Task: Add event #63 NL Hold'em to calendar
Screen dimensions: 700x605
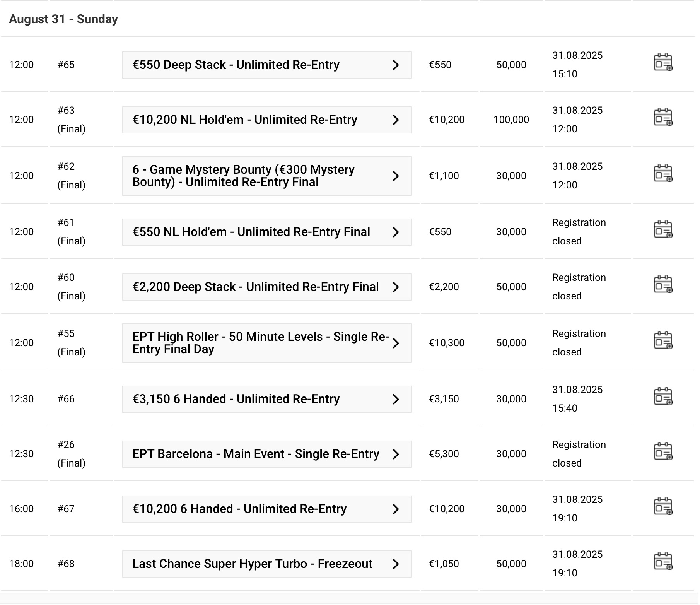Action: [x=663, y=118]
